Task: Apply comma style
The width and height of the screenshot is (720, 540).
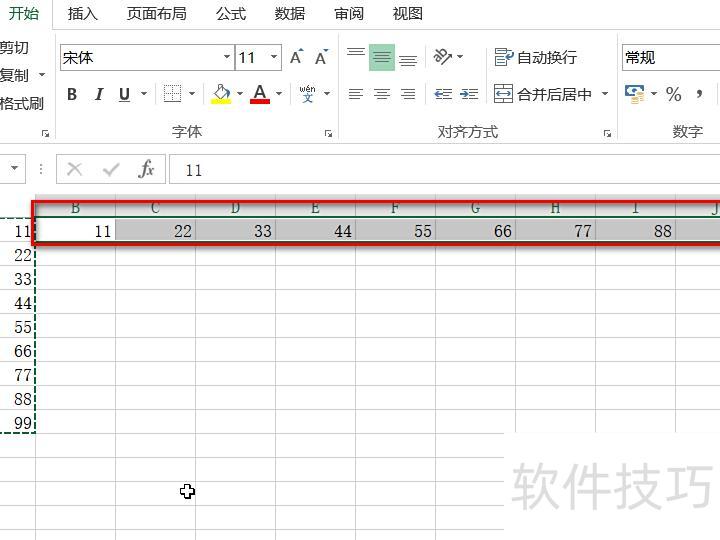Action: [699, 94]
